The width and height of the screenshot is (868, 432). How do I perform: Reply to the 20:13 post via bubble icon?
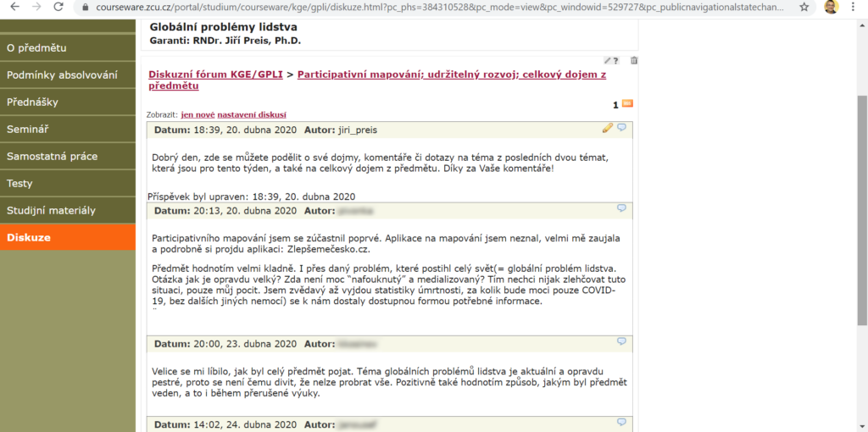621,208
